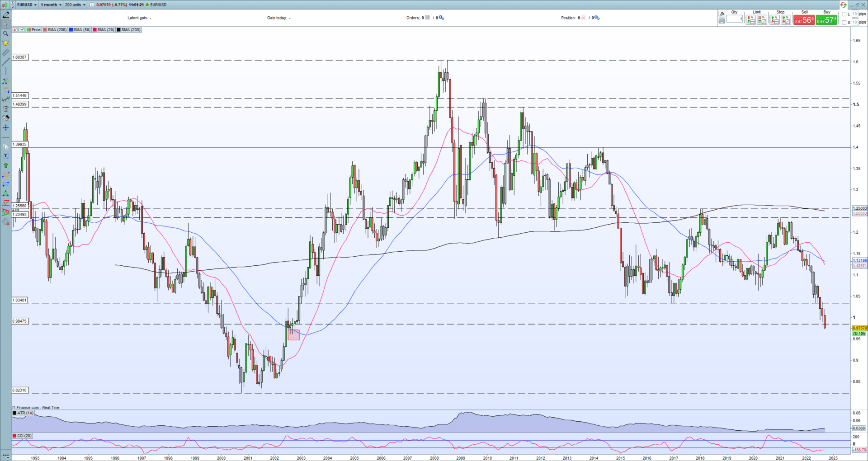This screenshot has width=868, height=461.
Task: Click the settings icon beside Orders count
Action: point(441,18)
